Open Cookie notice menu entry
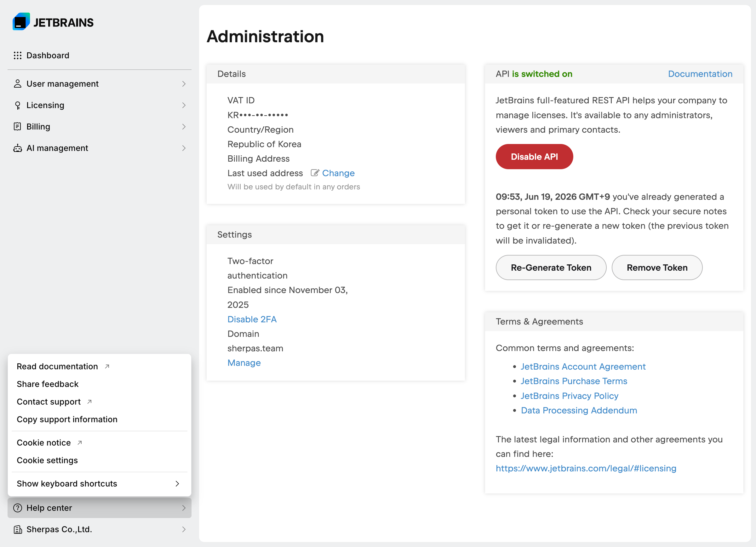This screenshot has height=547, width=756. tap(99, 443)
